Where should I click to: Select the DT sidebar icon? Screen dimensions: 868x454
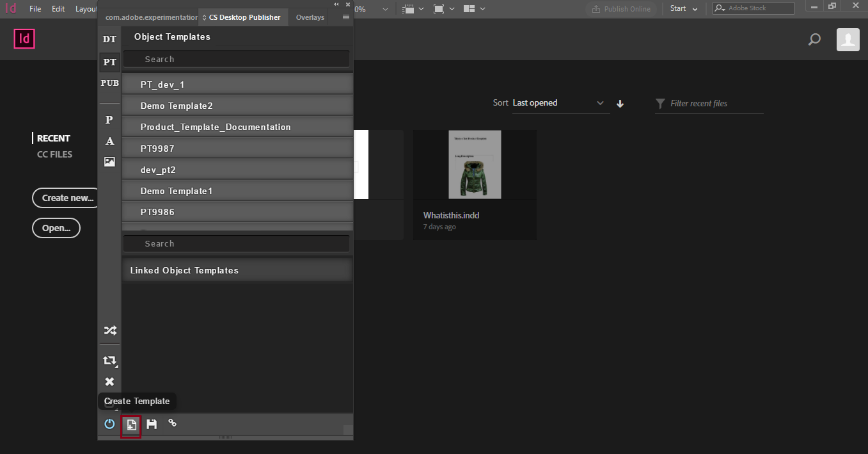pyautogui.click(x=110, y=39)
